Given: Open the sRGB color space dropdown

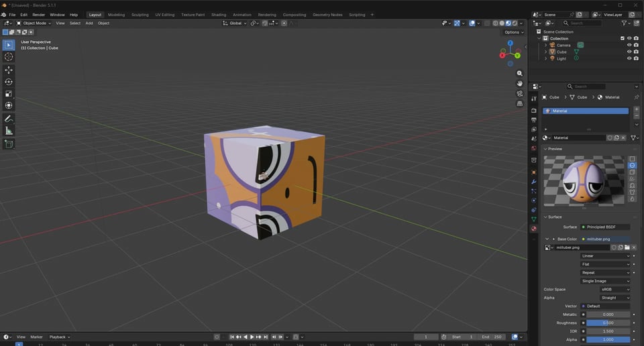Looking at the screenshot, I should [615, 290].
